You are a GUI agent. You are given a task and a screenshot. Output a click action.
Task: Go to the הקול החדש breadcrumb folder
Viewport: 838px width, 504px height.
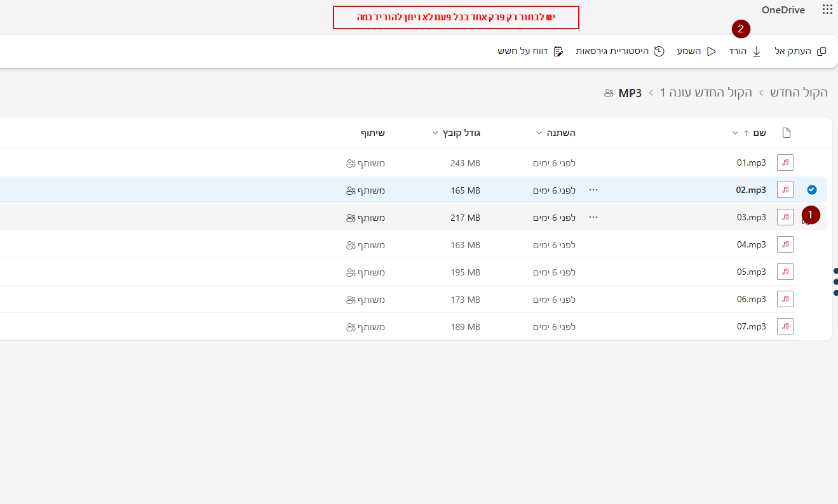(799, 93)
